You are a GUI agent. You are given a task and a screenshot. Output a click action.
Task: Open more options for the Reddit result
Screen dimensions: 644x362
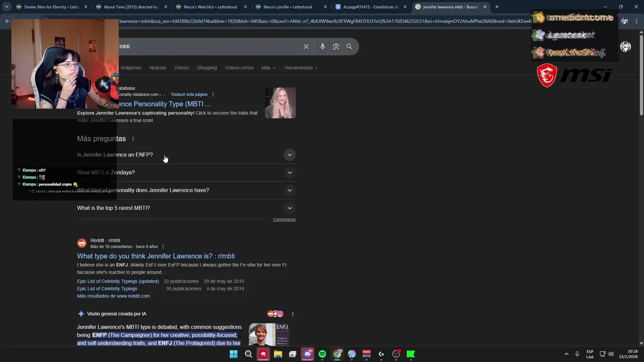(163, 247)
